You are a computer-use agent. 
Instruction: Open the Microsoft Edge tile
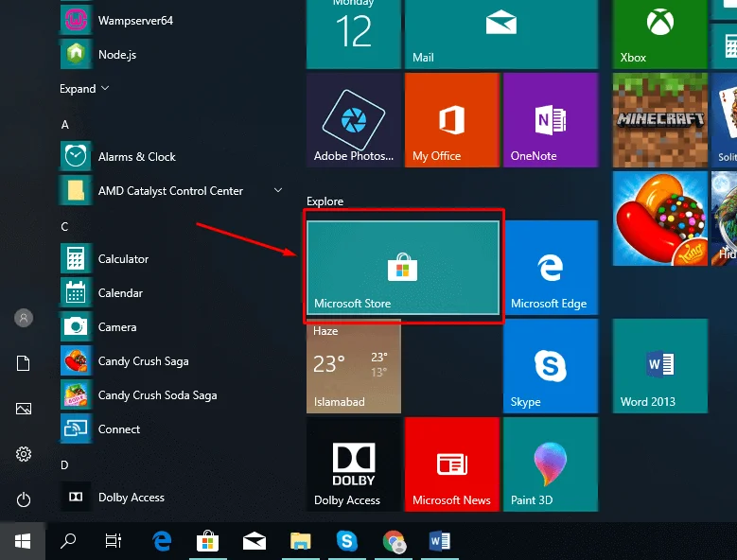coord(551,268)
